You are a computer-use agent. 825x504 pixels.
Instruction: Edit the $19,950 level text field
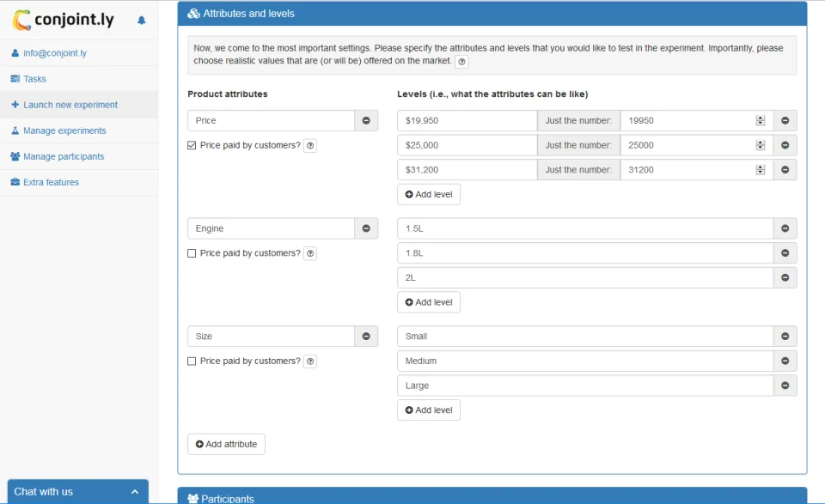point(467,120)
